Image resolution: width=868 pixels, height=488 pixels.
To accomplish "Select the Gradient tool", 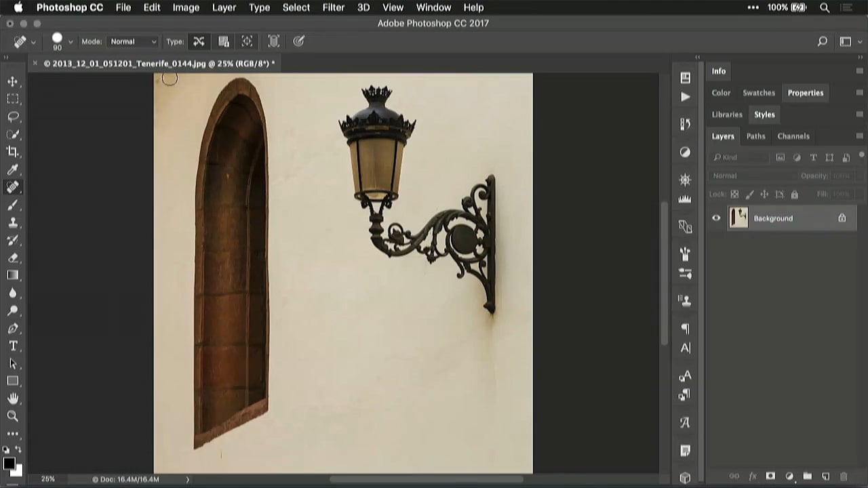I will [x=13, y=275].
